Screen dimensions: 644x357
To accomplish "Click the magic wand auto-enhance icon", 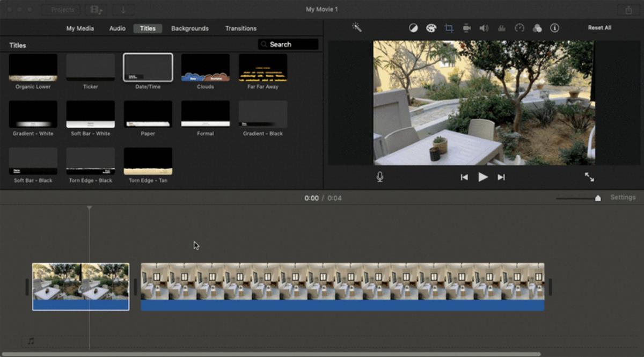I will coord(357,28).
